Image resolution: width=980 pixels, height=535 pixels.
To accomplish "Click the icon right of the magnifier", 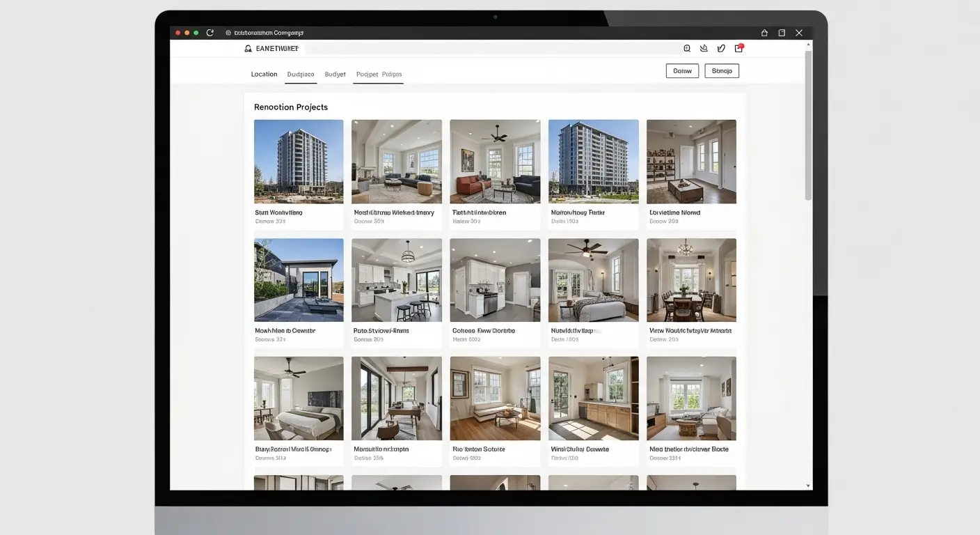I will coord(704,49).
